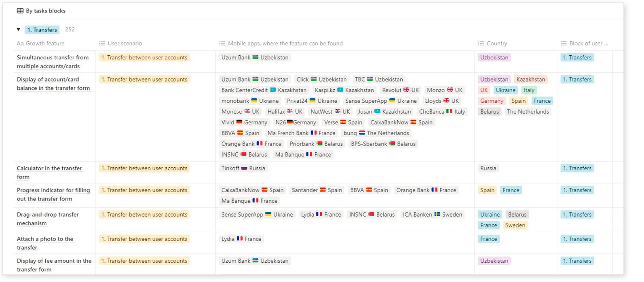
Task: Click N26 Germany app tag
Action: click(296, 122)
